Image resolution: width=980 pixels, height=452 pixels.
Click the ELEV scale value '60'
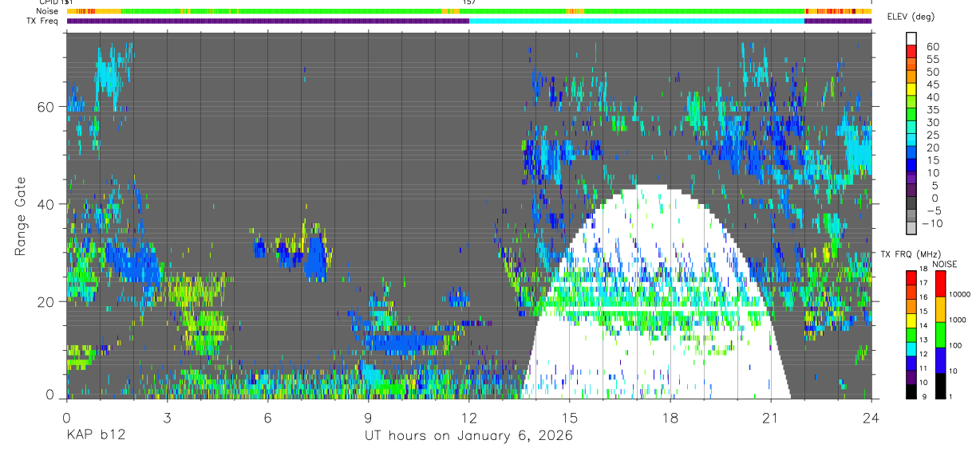[x=932, y=47]
